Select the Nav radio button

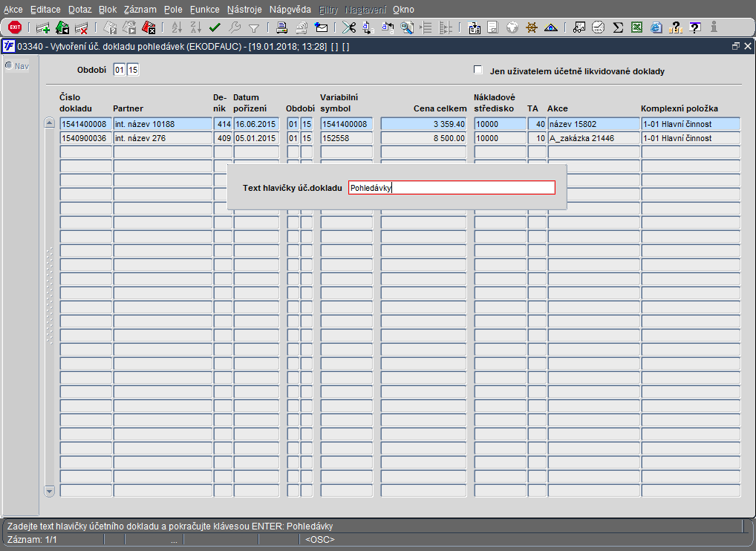point(9,65)
